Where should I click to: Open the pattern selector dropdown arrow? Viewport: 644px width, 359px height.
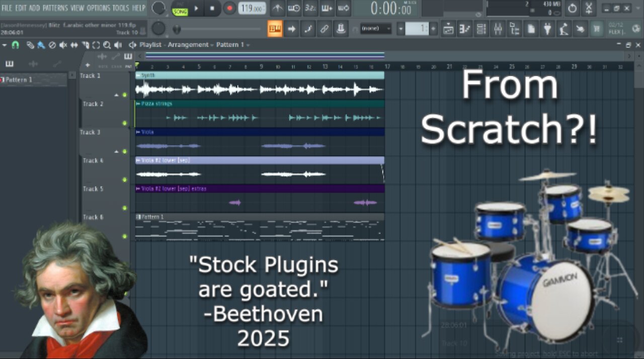pos(401,29)
